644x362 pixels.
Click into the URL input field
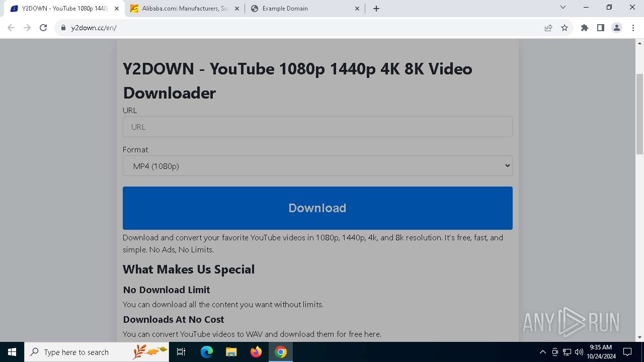coord(317,127)
